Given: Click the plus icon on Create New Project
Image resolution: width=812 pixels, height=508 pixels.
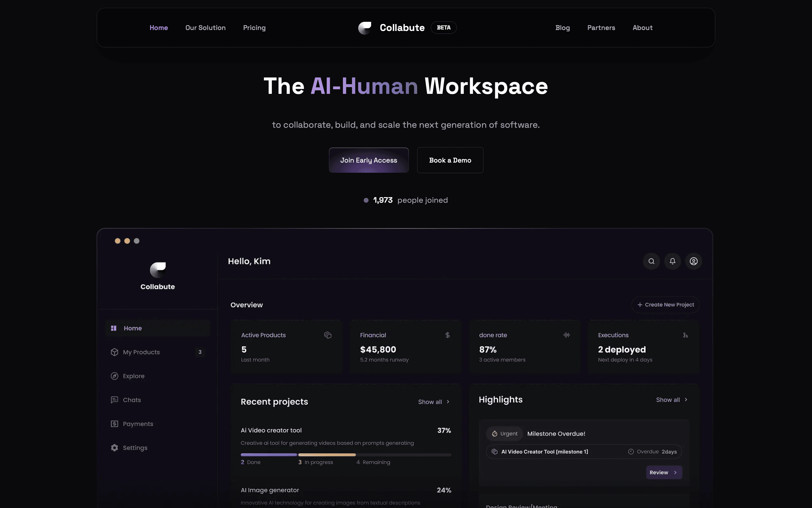Looking at the screenshot, I should click(640, 305).
